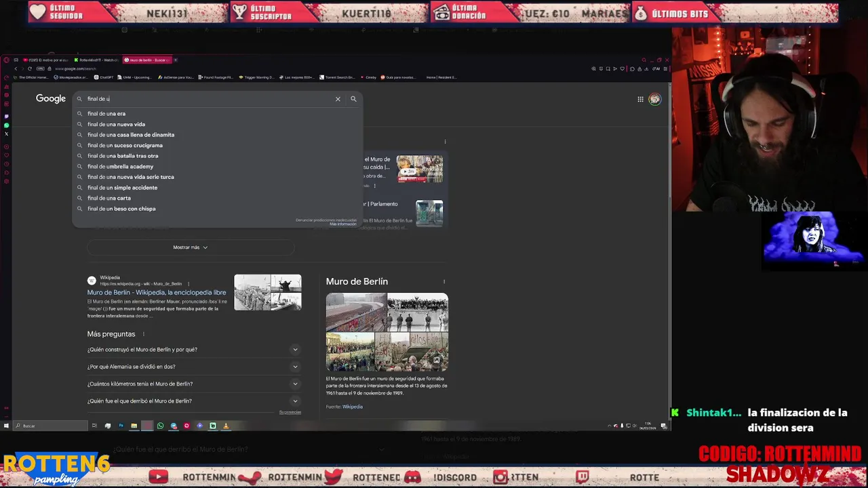Image resolution: width=868 pixels, height=488 pixels.
Task: Open 'Home | Resident E...' bookmark
Action: click(441, 77)
